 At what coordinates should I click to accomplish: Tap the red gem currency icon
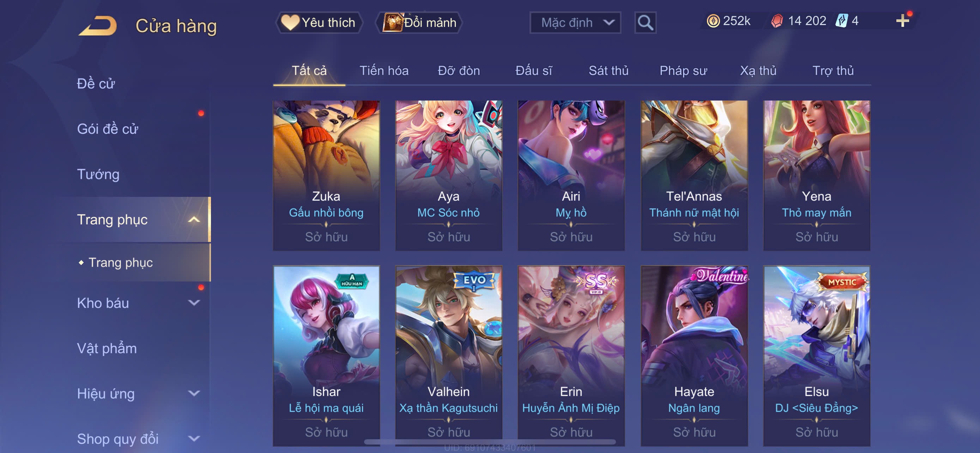pyautogui.click(x=777, y=21)
